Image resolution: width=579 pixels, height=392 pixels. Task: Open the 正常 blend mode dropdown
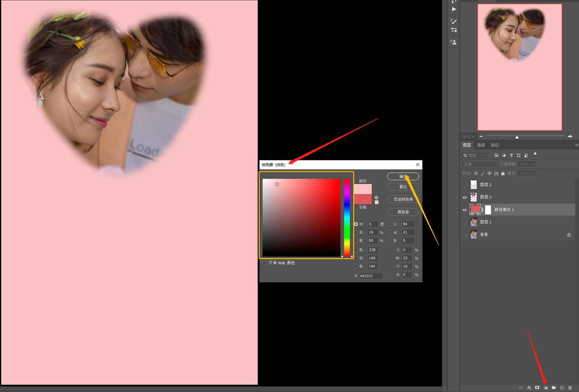pos(479,164)
